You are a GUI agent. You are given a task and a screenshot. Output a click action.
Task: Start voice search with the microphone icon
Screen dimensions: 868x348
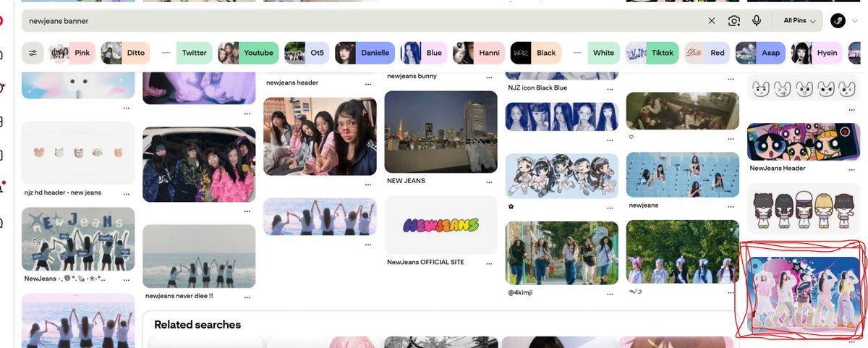(x=757, y=21)
